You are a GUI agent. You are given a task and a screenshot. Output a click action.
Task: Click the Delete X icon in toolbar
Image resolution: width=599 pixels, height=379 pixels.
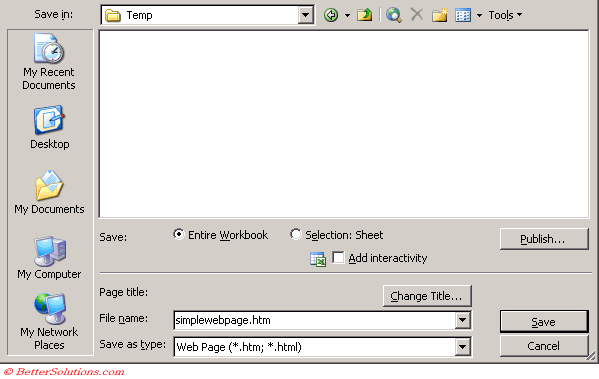click(417, 15)
